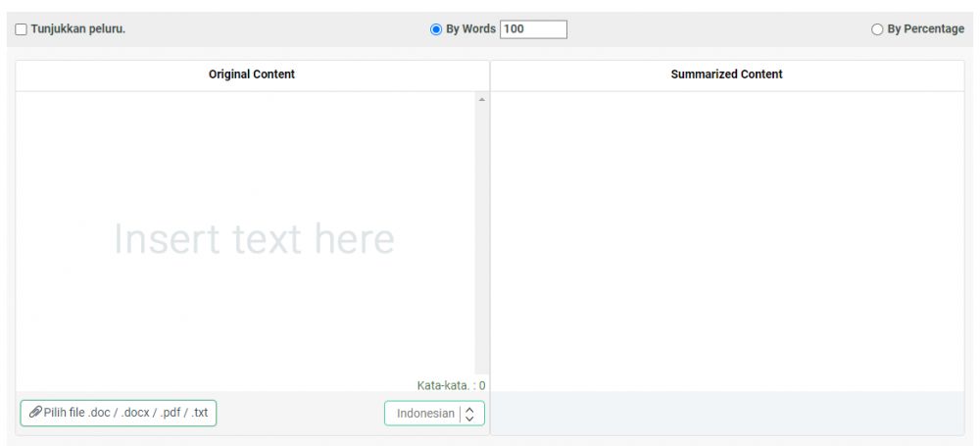
Task: Click the Original Content column header
Action: coord(252,74)
